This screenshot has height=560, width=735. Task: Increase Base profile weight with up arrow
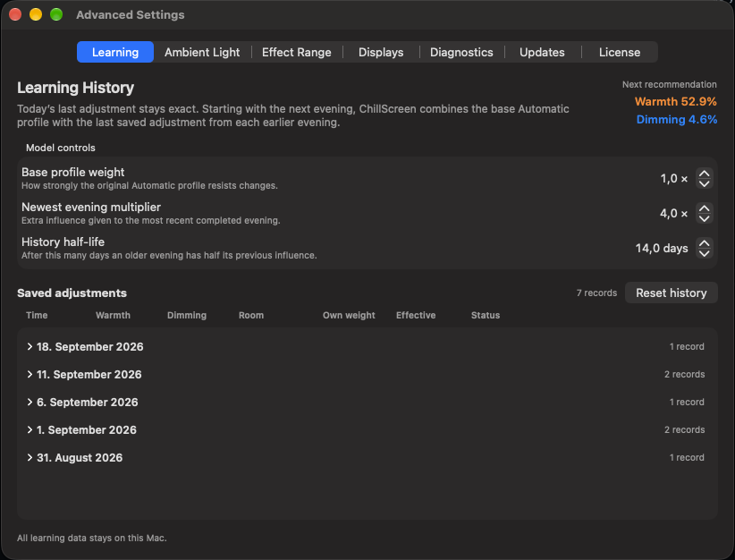[704, 174]
